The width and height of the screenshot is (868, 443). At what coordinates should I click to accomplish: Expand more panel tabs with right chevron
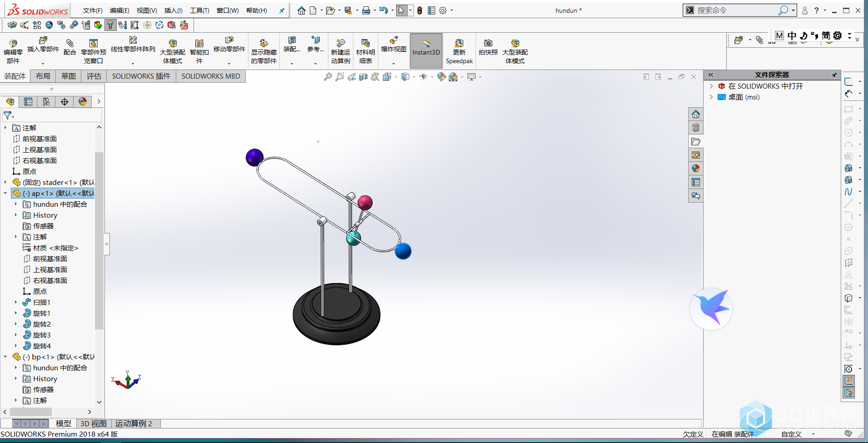click(99, 101)
